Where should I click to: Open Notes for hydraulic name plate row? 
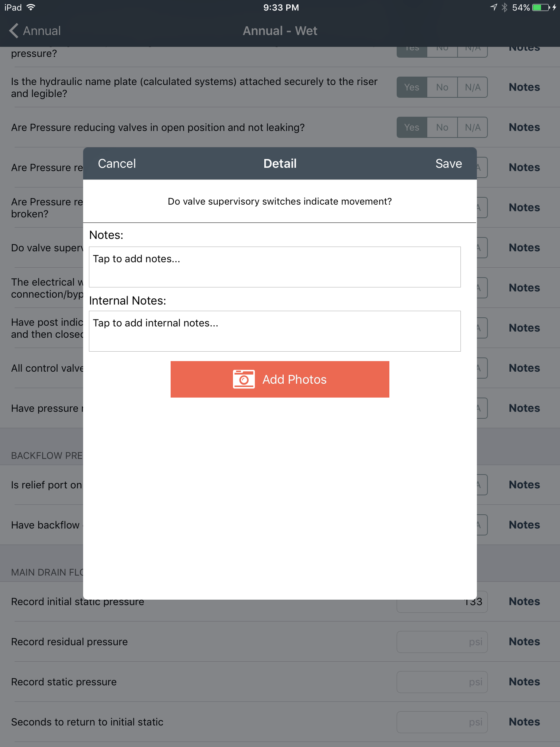point(524,87)
